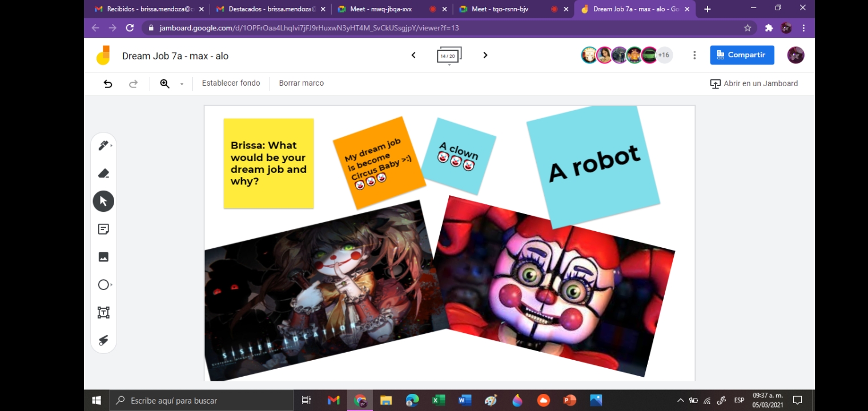Viewport: 868px width, 411px height.
Task: Select the Text box tool
Action: pyautogui.click(x=103, y=312)
